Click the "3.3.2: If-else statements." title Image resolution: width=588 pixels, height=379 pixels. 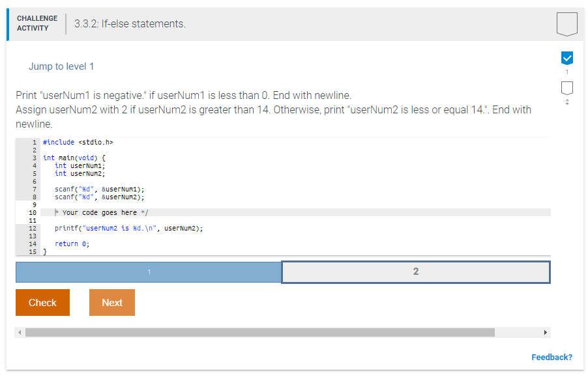(x=127, y=23)
